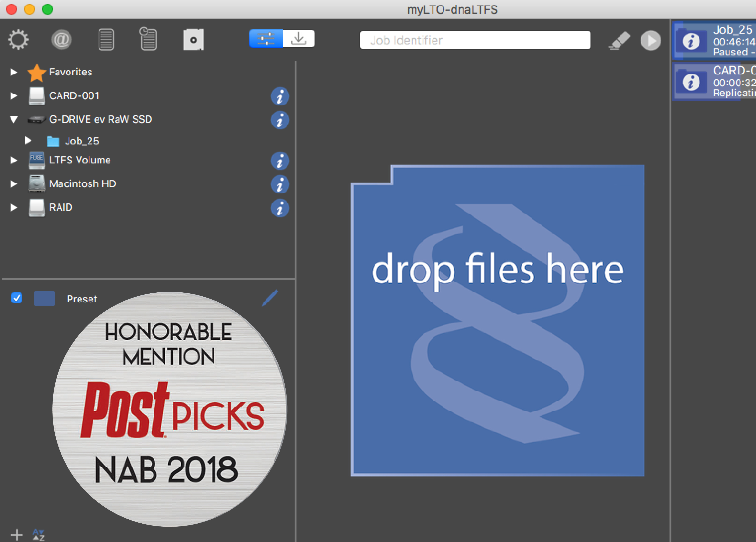Open the log list icon
756x542 pixels.
(106, 40)
